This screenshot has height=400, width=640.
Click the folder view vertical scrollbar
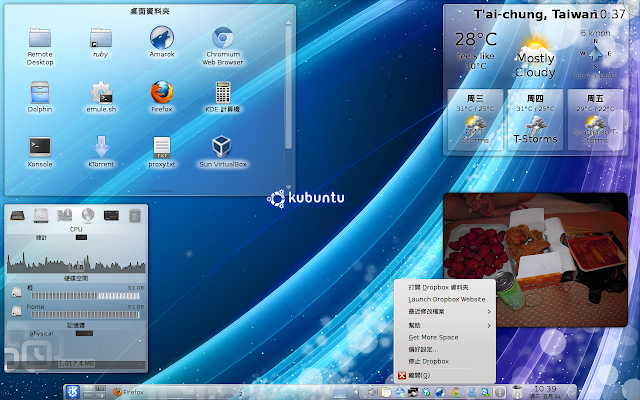point(289,86)
